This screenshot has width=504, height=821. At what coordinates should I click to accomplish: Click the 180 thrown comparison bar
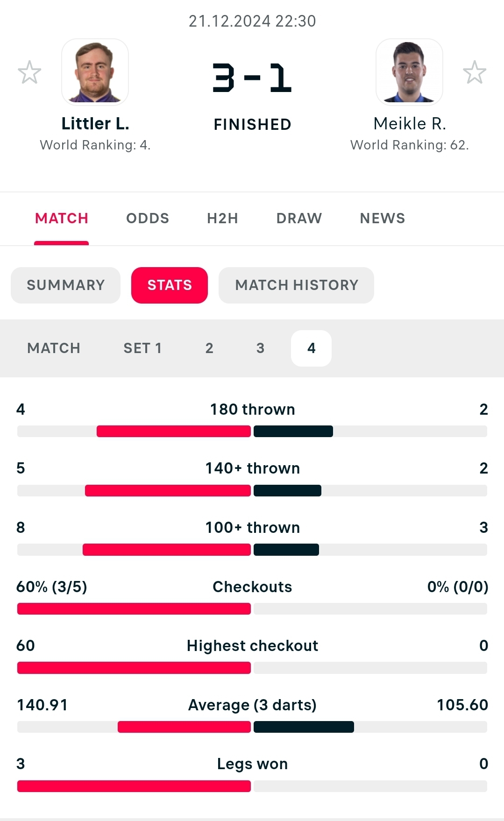(x=252, y=431)
